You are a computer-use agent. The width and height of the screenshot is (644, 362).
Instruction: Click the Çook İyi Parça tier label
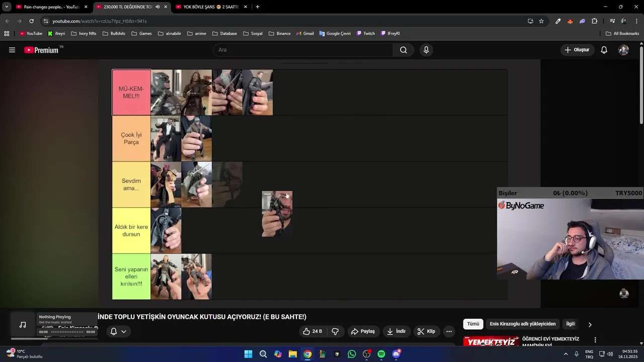pos(131,138)
